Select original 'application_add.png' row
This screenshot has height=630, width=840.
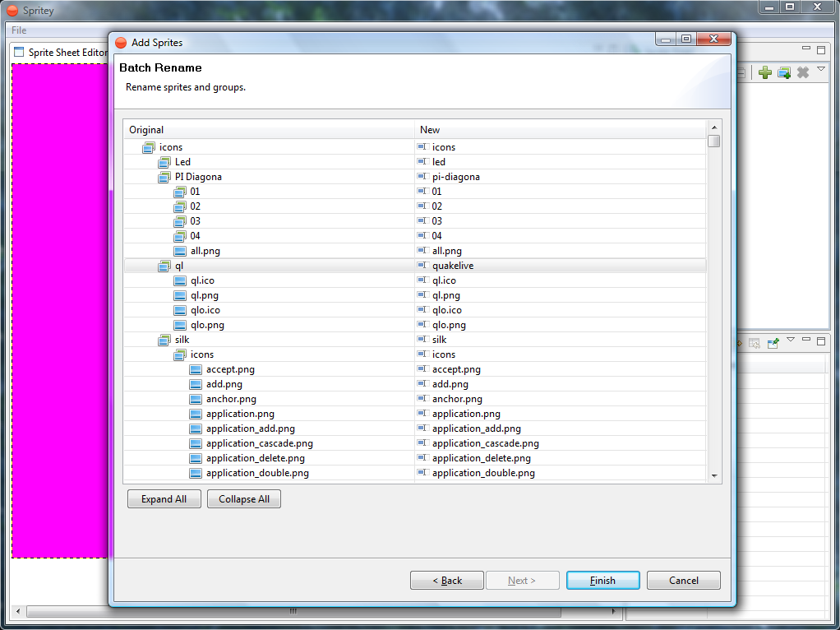coord(250,429)
